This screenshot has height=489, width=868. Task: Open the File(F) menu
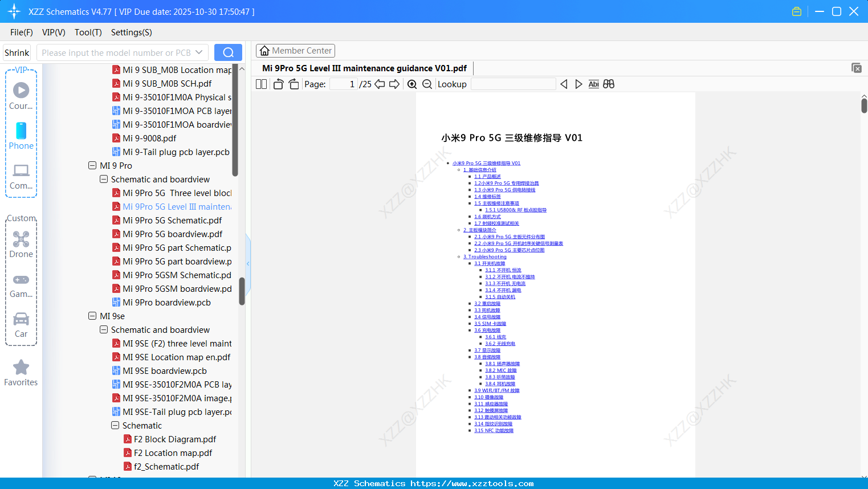coord(22,32)
